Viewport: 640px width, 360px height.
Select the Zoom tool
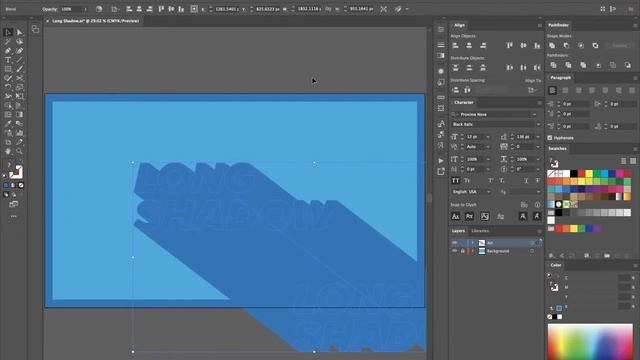click(20, 151)
